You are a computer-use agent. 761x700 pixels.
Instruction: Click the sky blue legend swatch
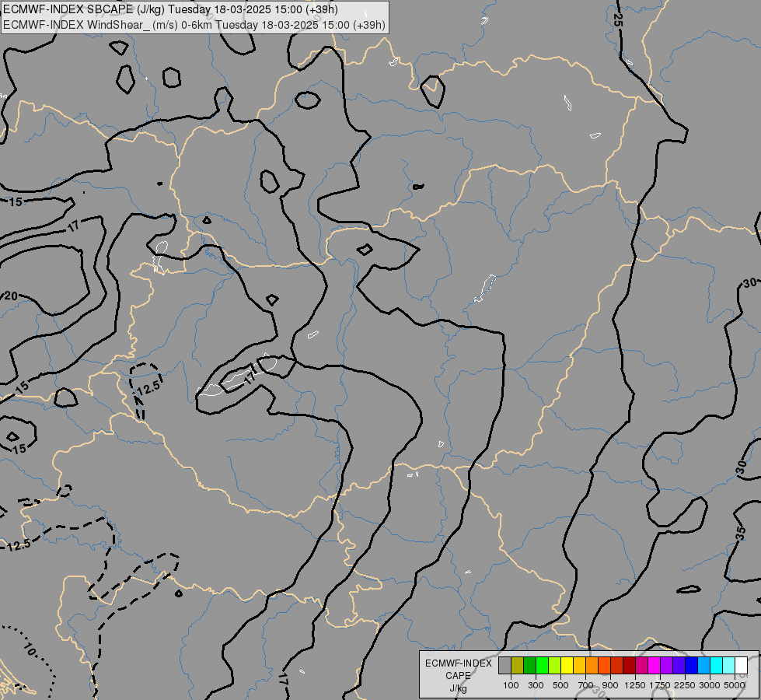(703, 666)
